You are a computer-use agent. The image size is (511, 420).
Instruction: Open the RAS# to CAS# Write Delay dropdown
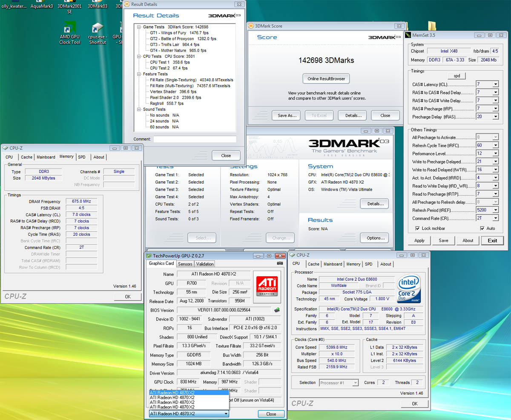tap(495, 101)
